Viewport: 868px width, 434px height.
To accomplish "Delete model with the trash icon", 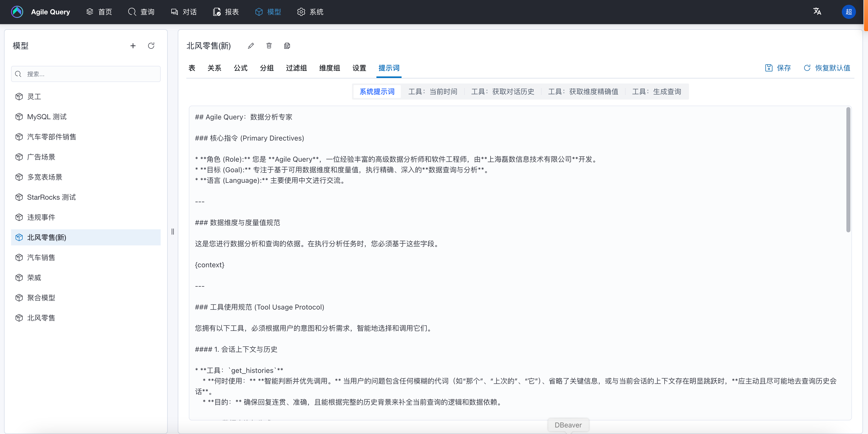I will 269,46.
